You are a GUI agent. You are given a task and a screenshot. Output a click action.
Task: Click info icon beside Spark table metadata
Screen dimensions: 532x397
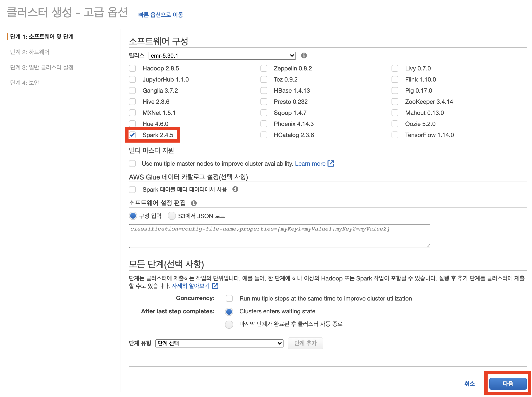click(x=235, y=189)
